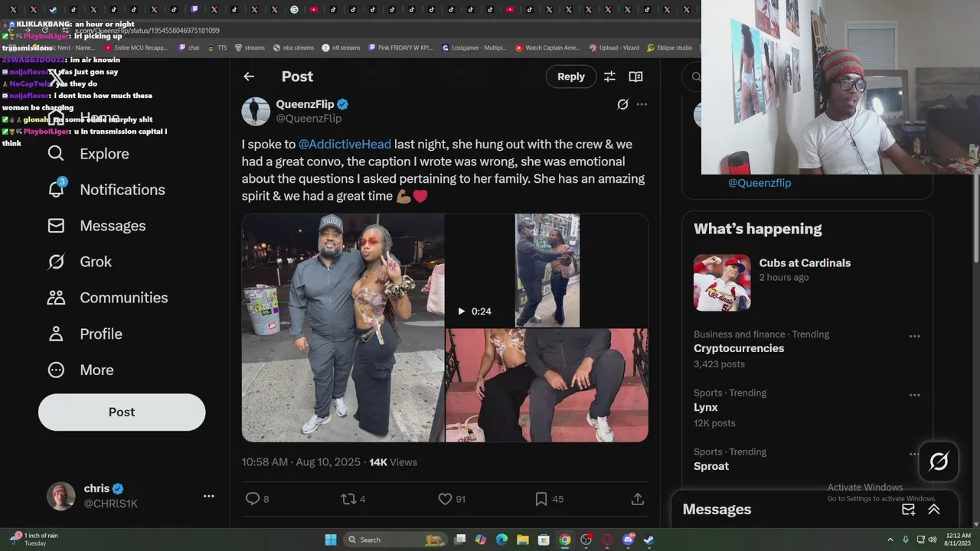
Task: Open reply filter settings sliders icon
Action: pyautogui.click(x=609, y=77)
